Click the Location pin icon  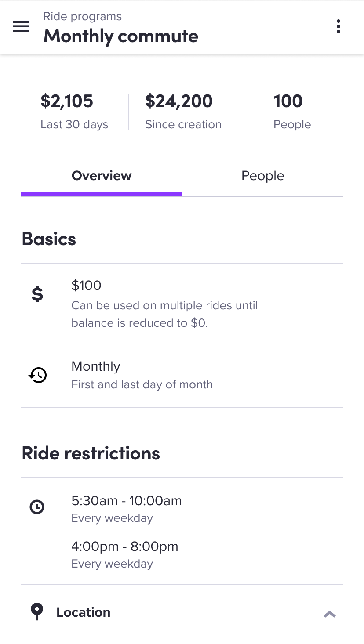click(x=37, y=611)
